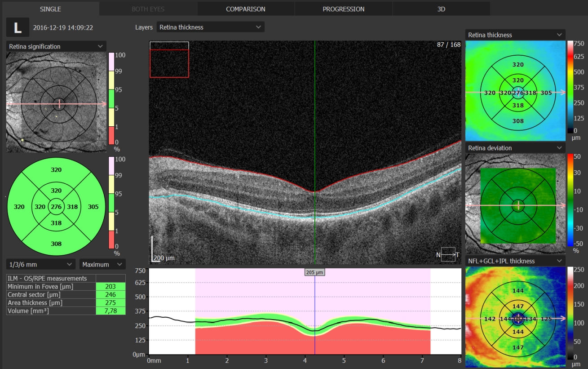Click the N to T orientation indicator
The width and height of the screenshot is (588, 369).
tap(448, 254)
